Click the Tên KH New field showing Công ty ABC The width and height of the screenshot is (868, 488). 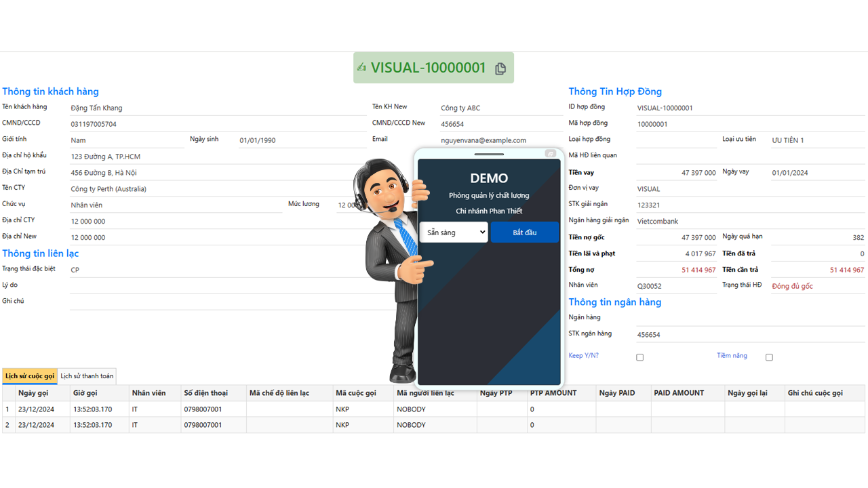point(502,108)
